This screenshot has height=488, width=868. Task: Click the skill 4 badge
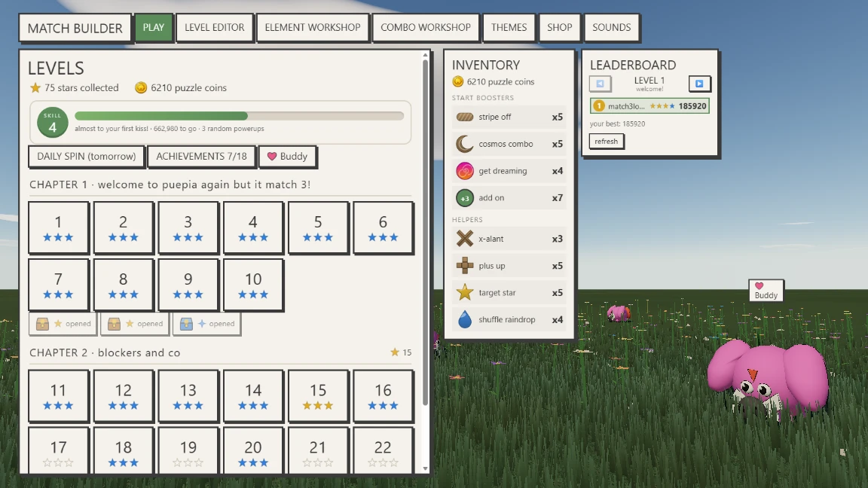53,122
